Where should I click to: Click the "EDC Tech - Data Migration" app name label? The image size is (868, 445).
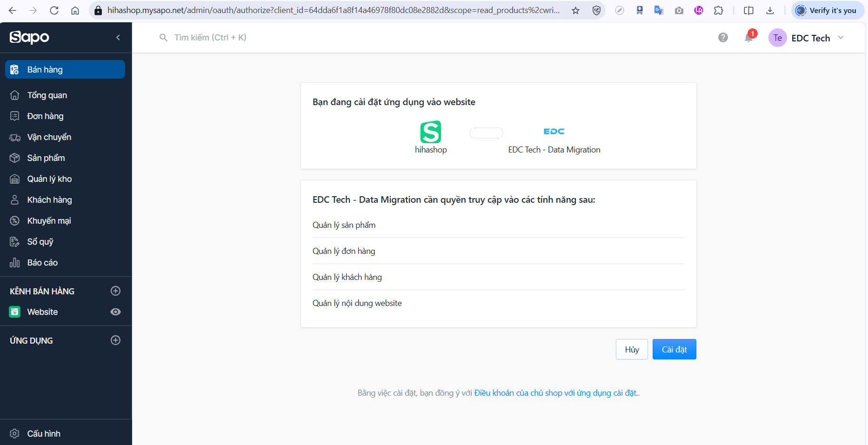pos(554,150)
